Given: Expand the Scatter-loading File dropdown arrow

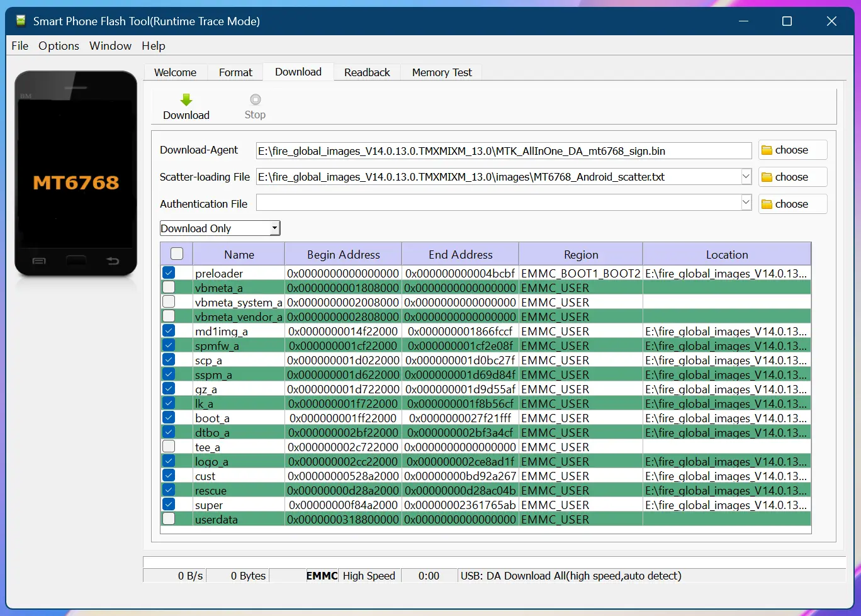Looking at the screenshot, I should pyautogui.click(x=746, y=176).
